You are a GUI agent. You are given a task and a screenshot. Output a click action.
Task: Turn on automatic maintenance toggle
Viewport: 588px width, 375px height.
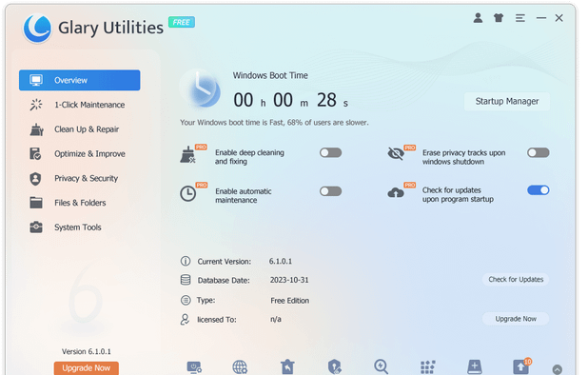330,191
